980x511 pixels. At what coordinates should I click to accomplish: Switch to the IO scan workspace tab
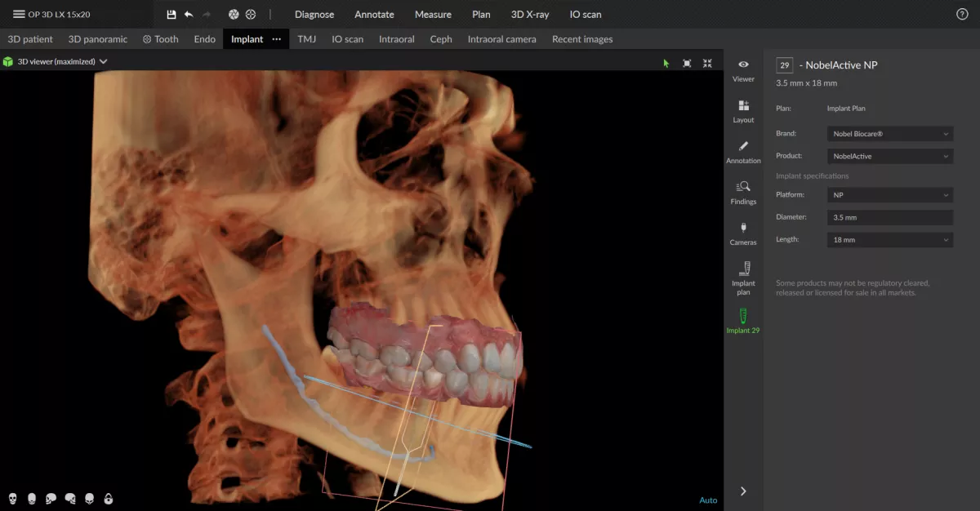click(x=348, y=39)
